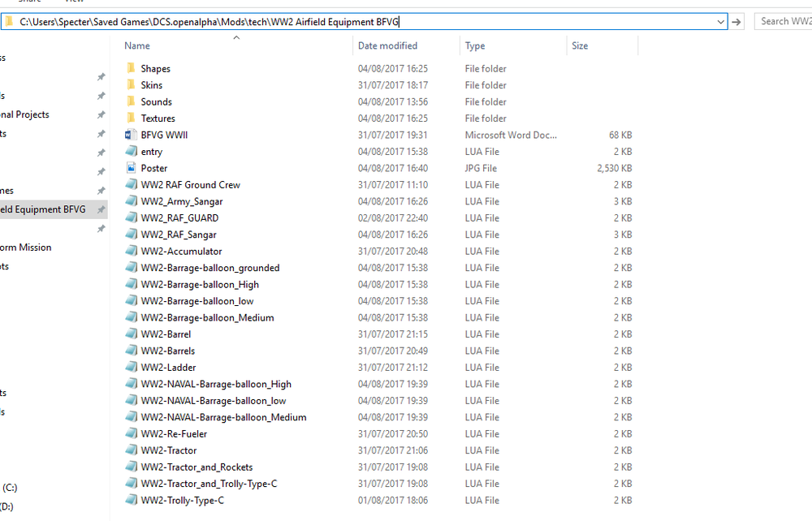The image size is (812, 521).
Task: Click the 'Microsoft Word Doc...' type cell
Action: [x=511, y=135]
